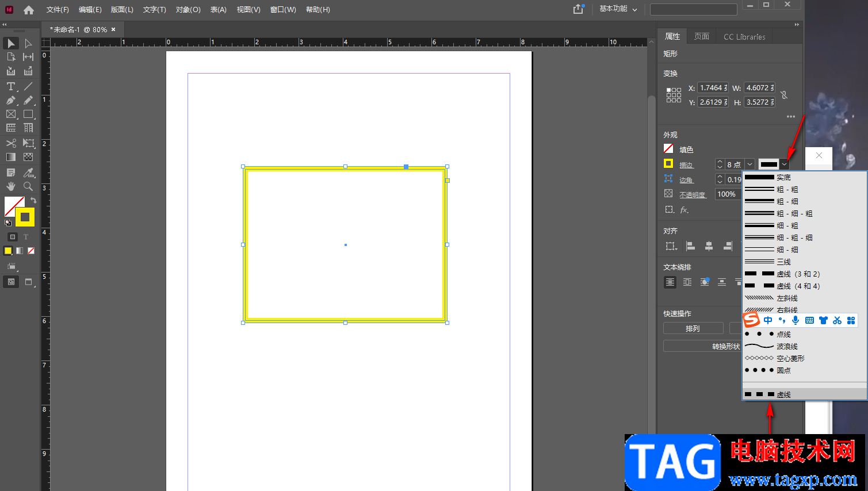
Task: Choose the Rectangle Frame tool
Action: tap(11, 114)
